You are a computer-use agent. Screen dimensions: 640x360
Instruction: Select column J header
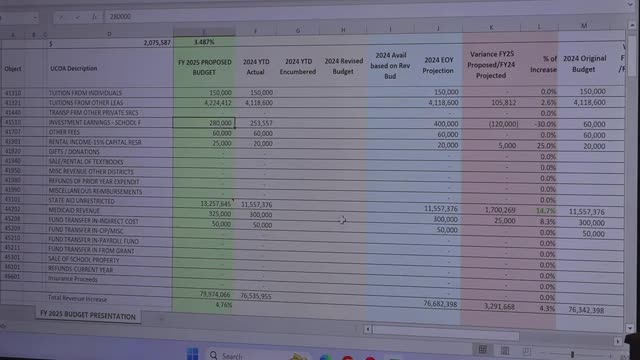[x=438, y=29]
